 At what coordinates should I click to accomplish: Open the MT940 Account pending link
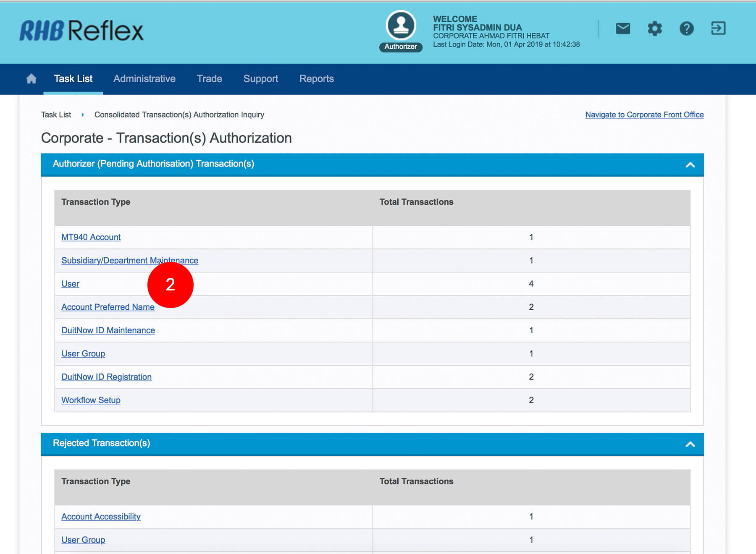pyautogui.click(x=91, y=237)
